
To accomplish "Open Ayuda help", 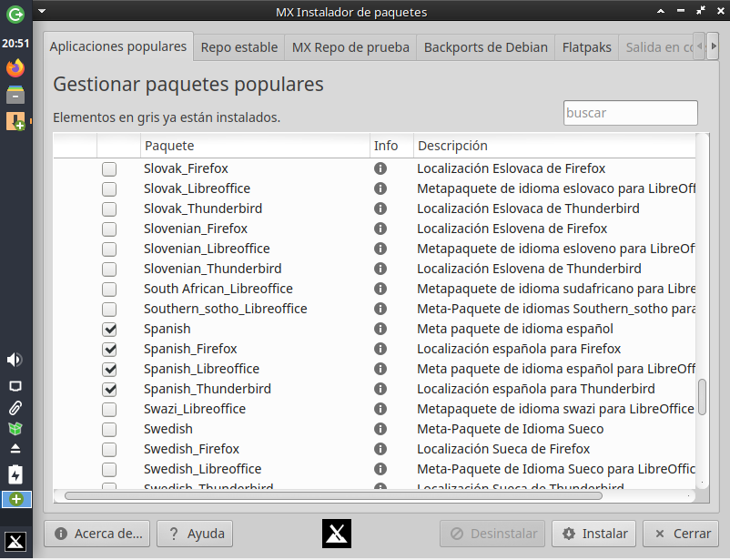I will [x=195, y=534].
